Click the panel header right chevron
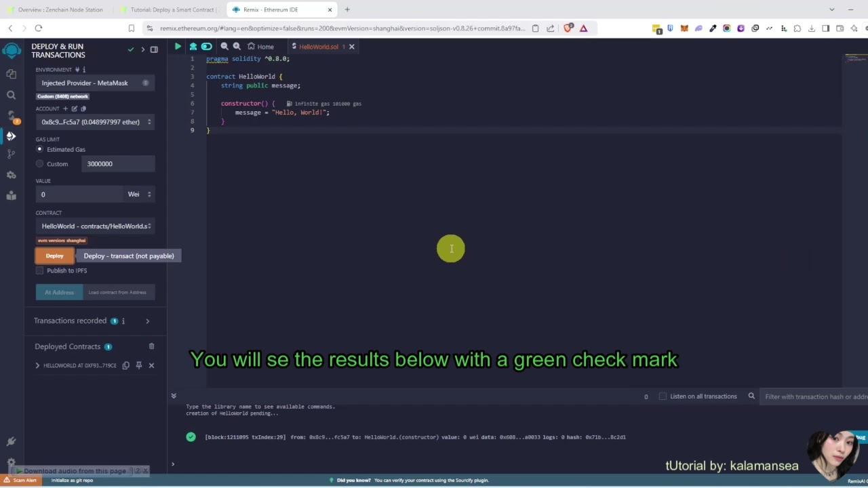Image resolution: width=868 pixels, height=488 pixels. (142, 49)
